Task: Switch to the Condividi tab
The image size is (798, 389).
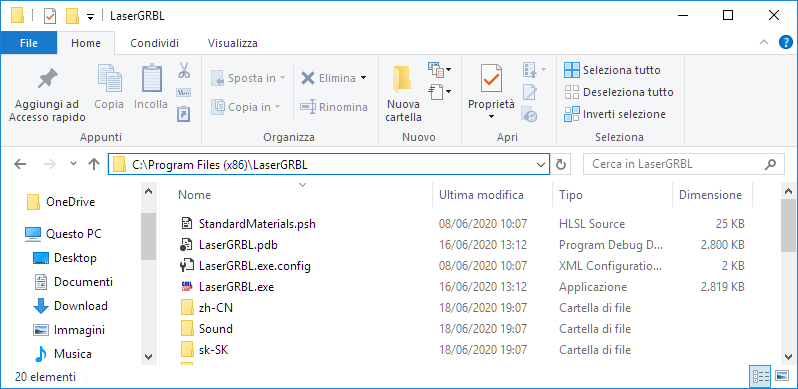Action: coord(154,43)
